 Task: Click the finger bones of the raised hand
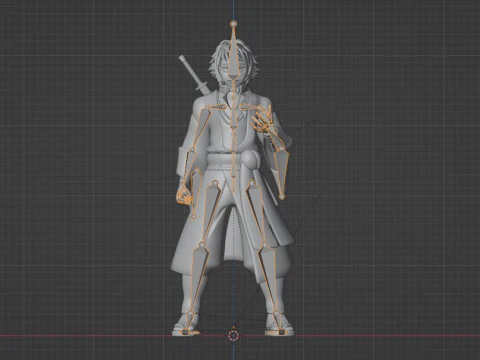click(263, 119)
